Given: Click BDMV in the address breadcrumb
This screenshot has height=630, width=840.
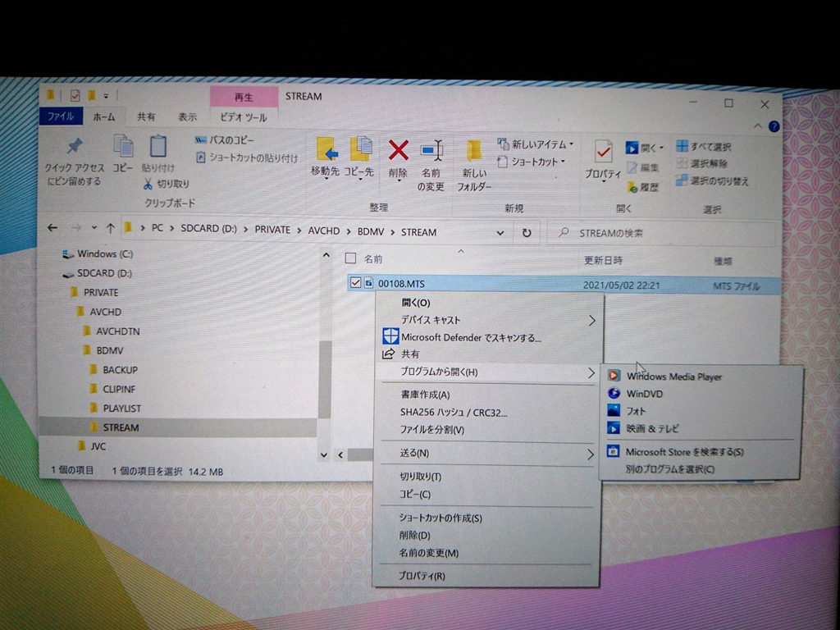Looking at the screenshot, I should point(371,231).
